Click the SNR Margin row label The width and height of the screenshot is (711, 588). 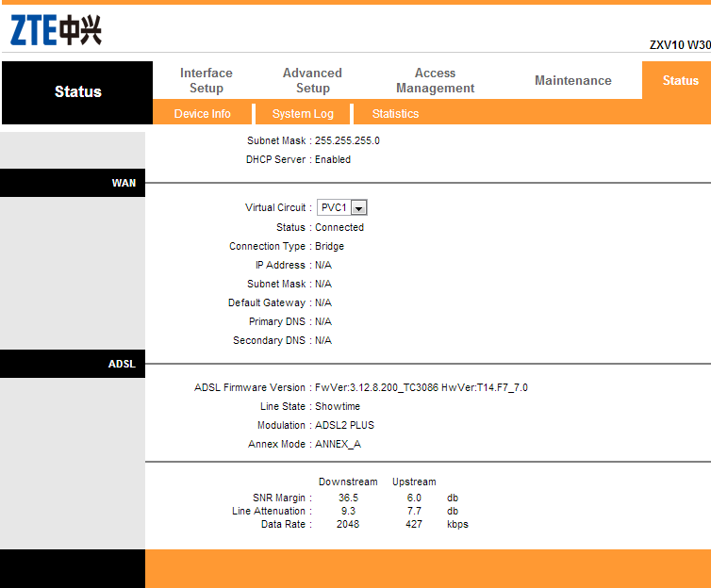point(279,498)
